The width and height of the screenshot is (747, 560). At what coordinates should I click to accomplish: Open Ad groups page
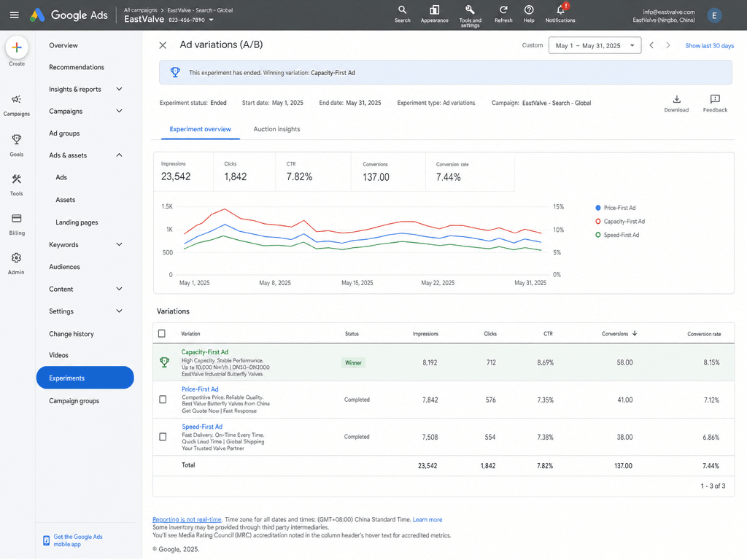pyautogui.click(x=64, y=134)
